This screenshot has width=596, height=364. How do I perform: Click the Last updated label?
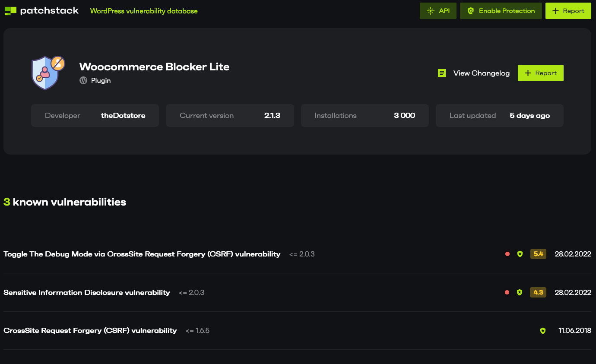[x=472, y=115]
